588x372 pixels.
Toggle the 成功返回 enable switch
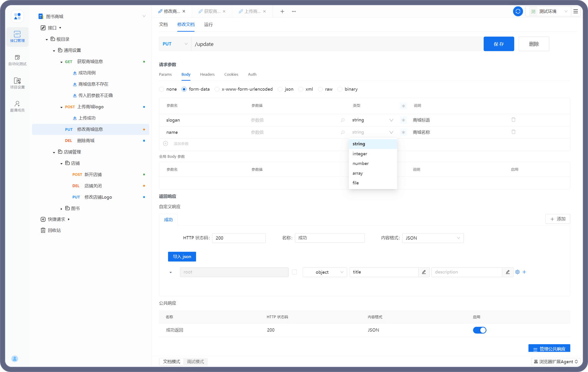479,330
